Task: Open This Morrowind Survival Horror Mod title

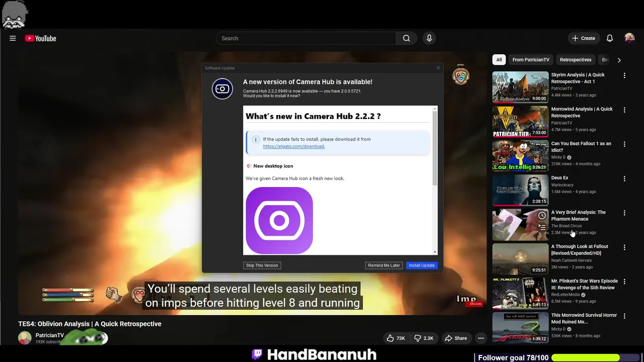Action: coord(584,319)
